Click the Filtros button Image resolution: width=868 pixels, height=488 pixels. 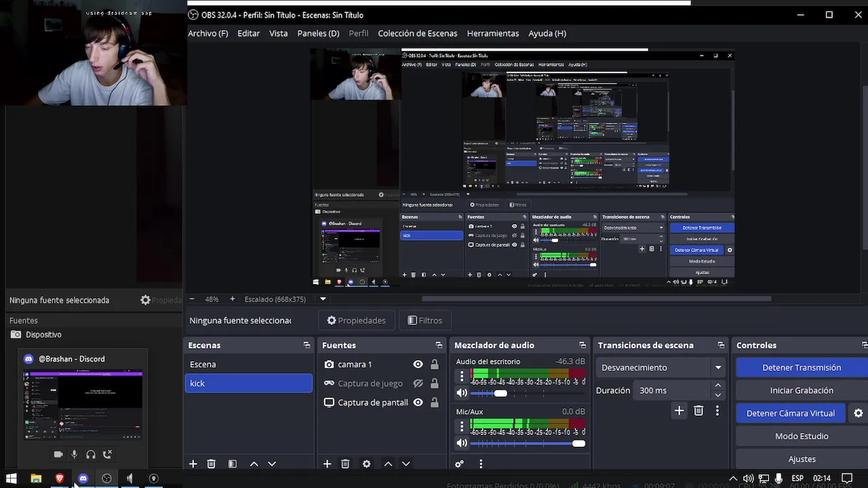[x=425, y=321]
